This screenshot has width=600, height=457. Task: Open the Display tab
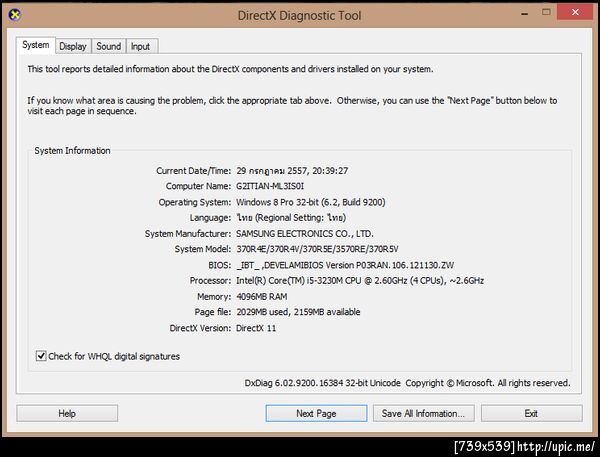(x=73, y=46)
